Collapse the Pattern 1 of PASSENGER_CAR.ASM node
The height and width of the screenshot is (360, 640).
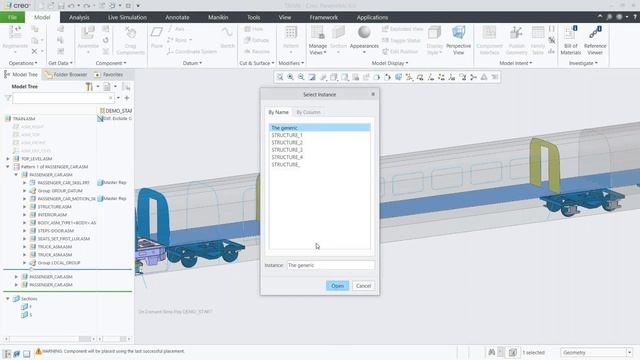[8, 167]
